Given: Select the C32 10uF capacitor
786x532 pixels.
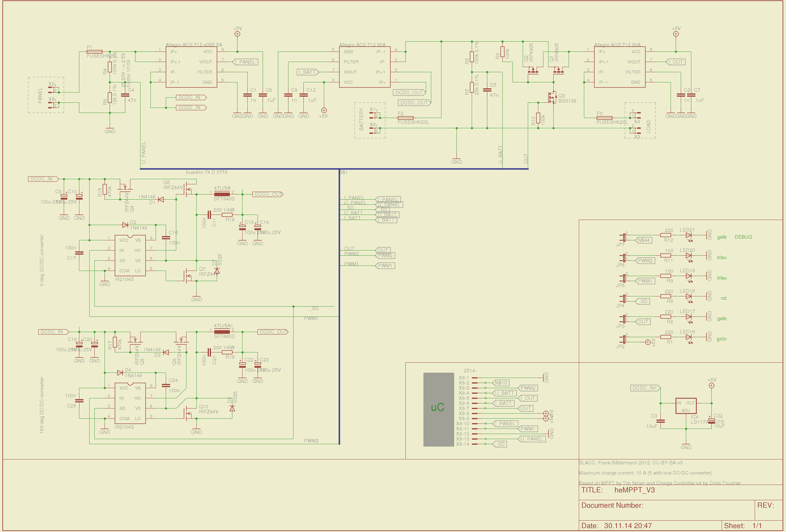Looking at the screenshot, I should click(x=712, y=421).
